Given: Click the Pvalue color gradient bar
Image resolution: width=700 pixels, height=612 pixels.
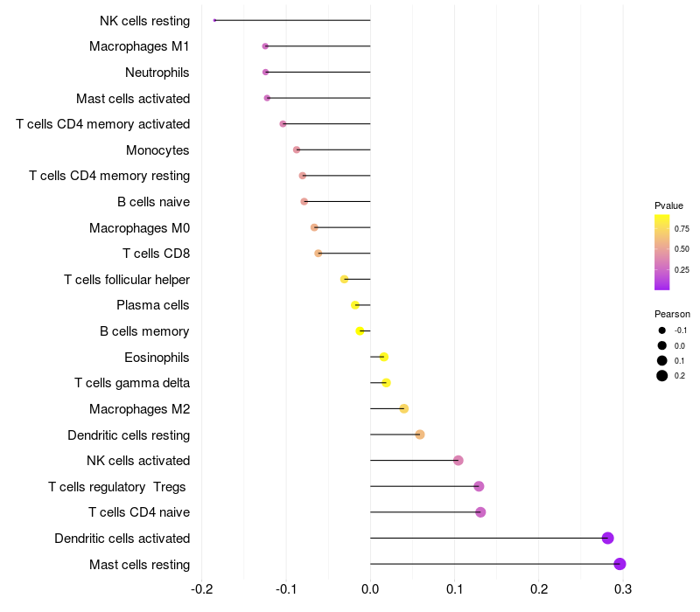Looking at the screenshot, I should [662, 252].
